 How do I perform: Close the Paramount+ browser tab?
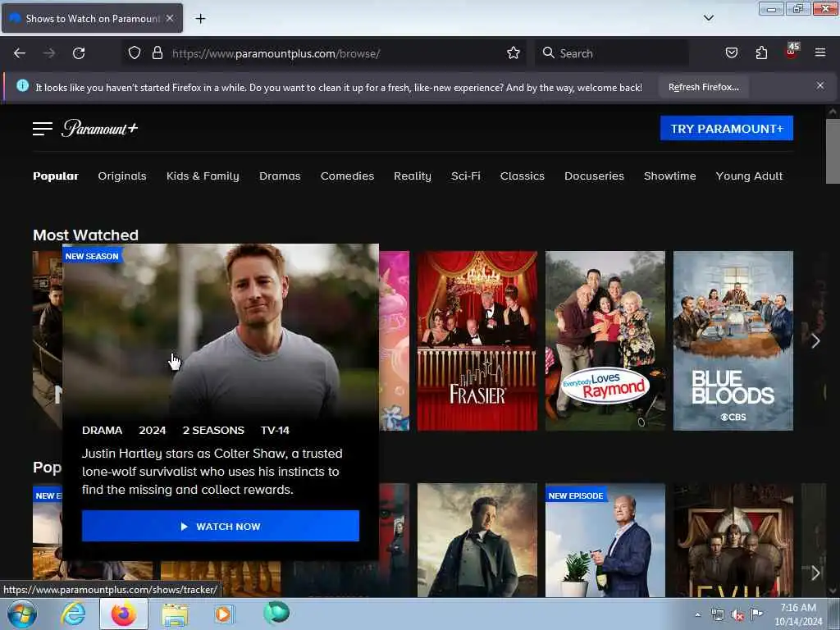(x=170, y=18)
